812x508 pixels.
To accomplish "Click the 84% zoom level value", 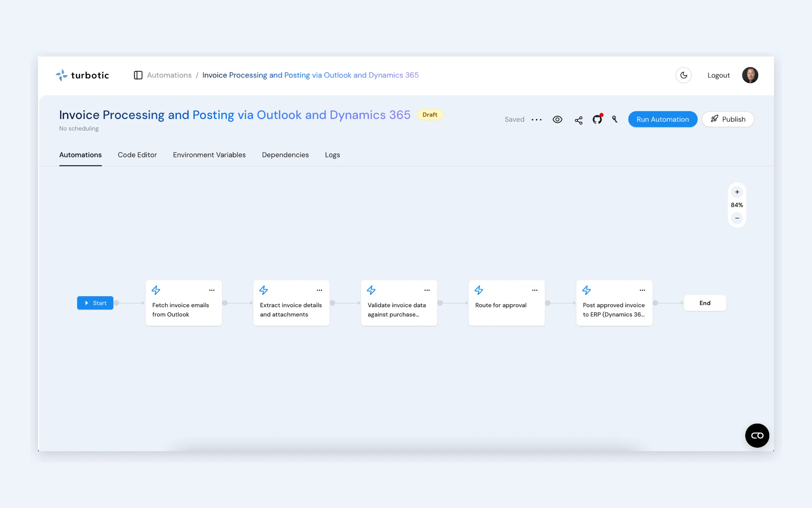I will [737, 205].
